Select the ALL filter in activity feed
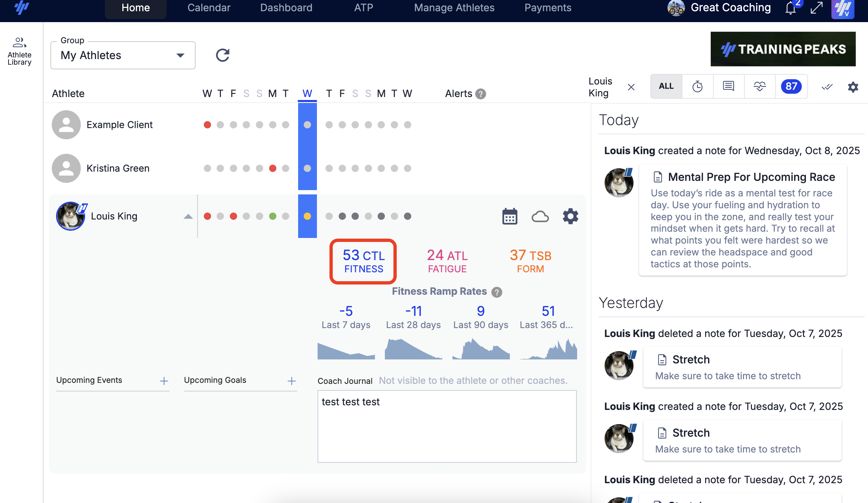 (666, 86)
